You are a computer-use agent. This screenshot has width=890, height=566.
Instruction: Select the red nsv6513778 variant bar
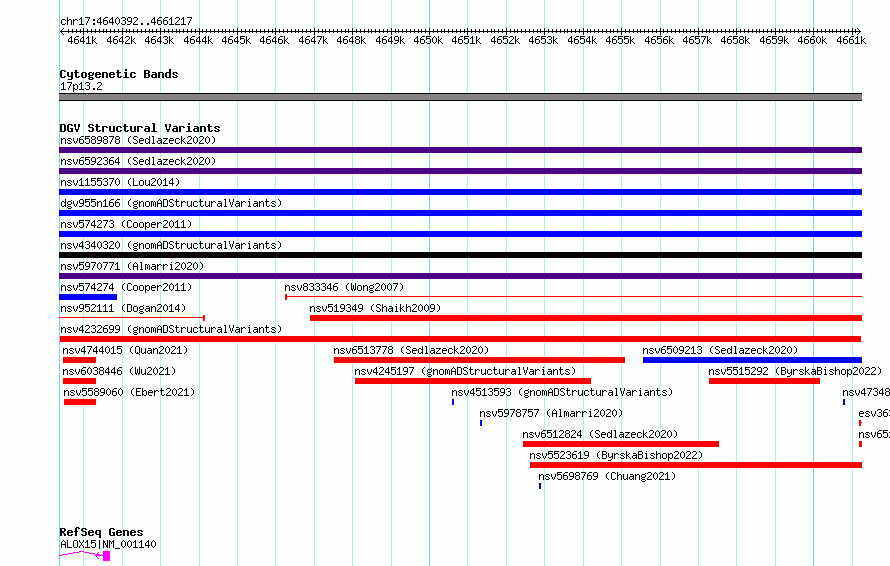[x=480, y=360]
